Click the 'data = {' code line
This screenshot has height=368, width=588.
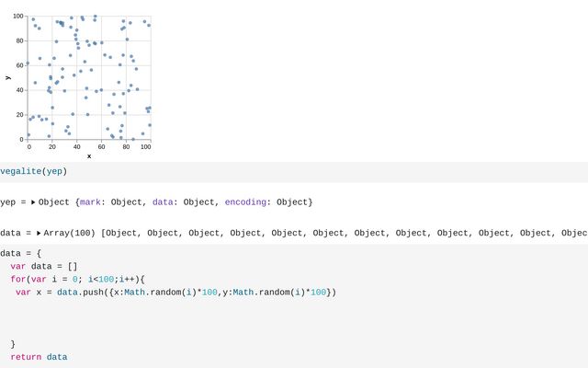tap(21, 253)
